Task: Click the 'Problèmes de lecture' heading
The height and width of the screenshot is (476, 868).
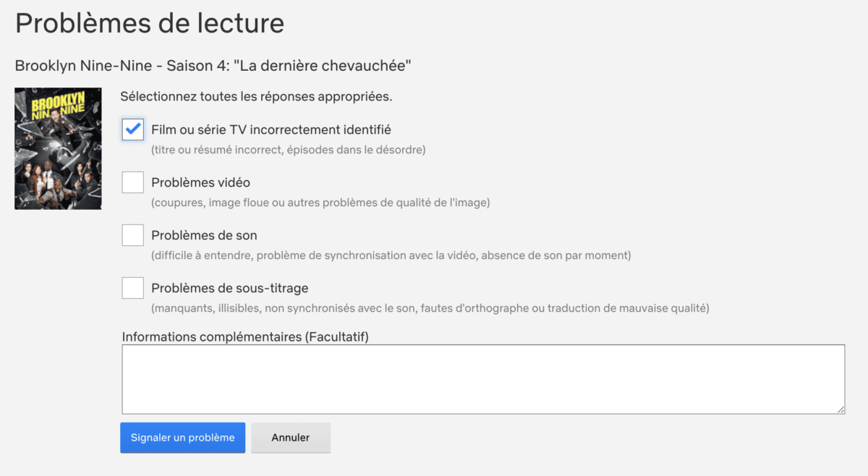Action: [150, 23]
